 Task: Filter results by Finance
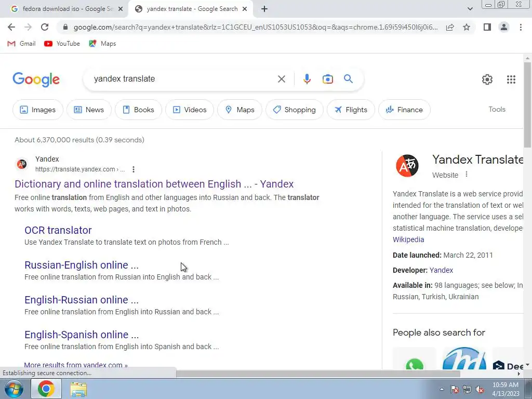click(404, 110)
